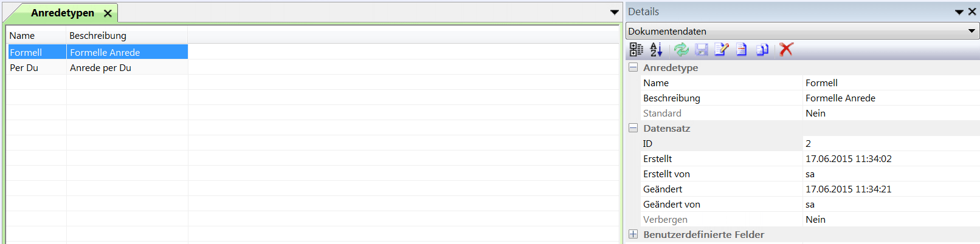This screenshot has width=980, height=244.
Task: Collapse the Datensatz section
Action: pyautogui.click(x=633, y=128)
